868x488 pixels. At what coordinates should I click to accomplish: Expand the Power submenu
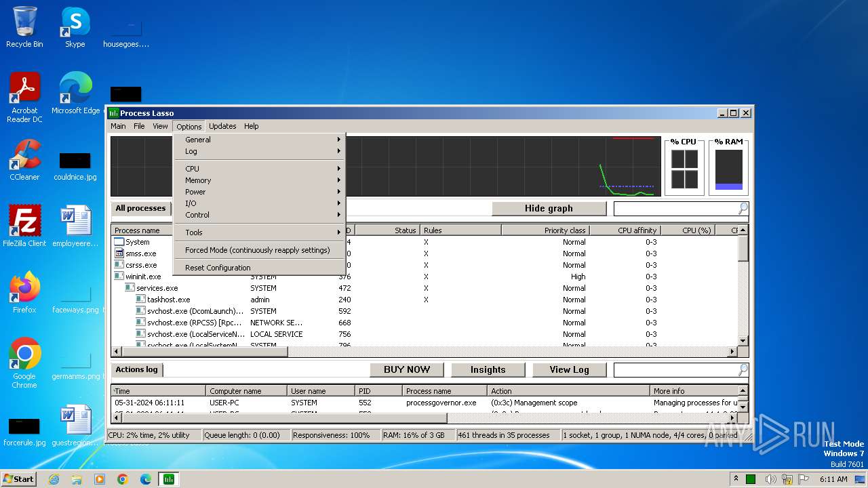[260, 192]
